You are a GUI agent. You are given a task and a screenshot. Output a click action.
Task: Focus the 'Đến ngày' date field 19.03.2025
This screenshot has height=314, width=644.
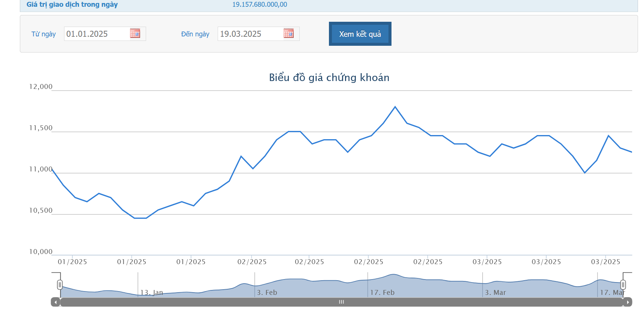pyautogui.click(x=249, y=34)
